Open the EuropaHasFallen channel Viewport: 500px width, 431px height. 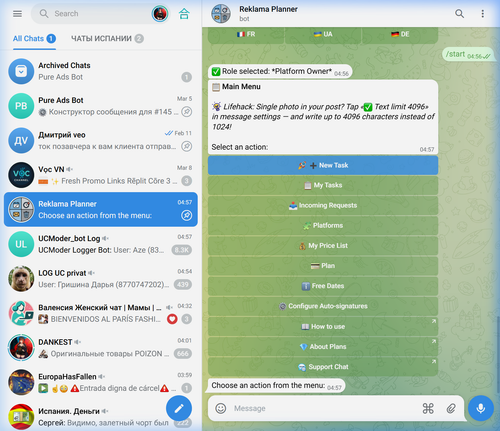tap(100, 382)
